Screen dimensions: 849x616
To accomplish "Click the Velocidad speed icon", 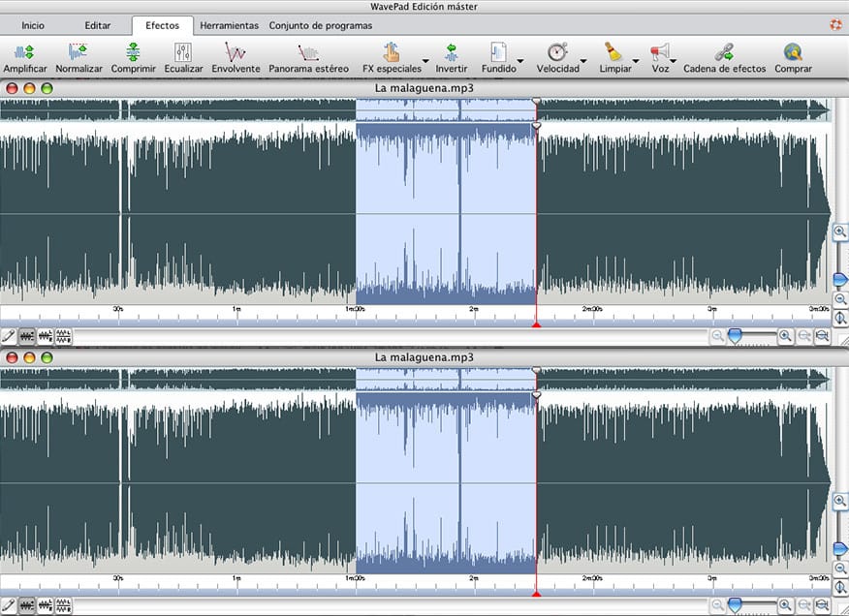I will (557, 52).
